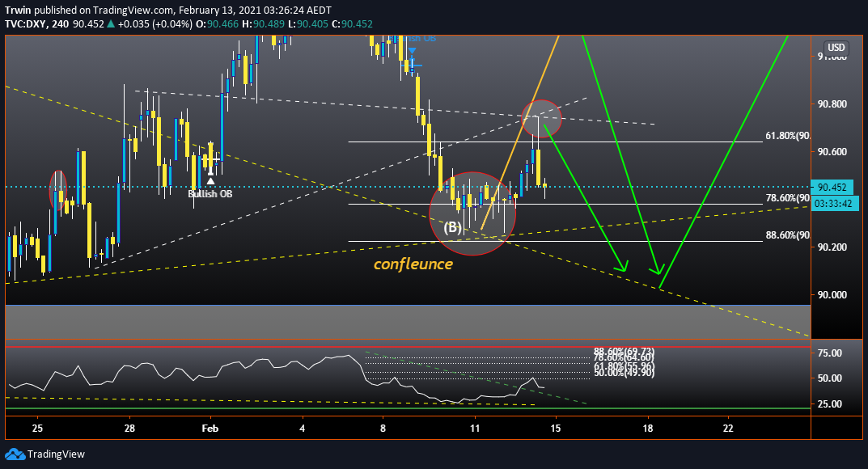Click the 61.80% Fibonacci level label
The image size is (868, 469).
click(x=788, y=136)
